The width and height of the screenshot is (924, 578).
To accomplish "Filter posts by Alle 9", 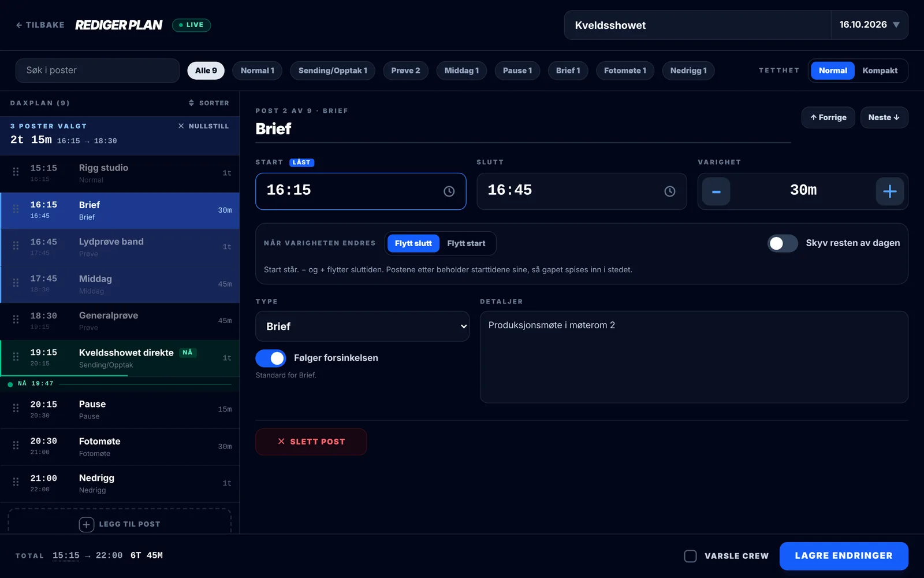I will (x=206, y=71).
